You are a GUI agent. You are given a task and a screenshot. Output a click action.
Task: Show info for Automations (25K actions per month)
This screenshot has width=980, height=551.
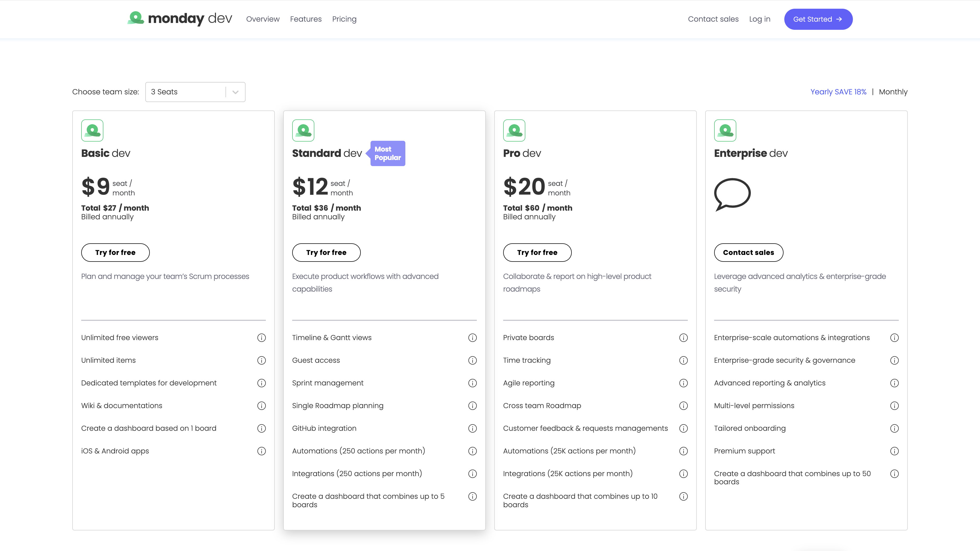[683, 451]
